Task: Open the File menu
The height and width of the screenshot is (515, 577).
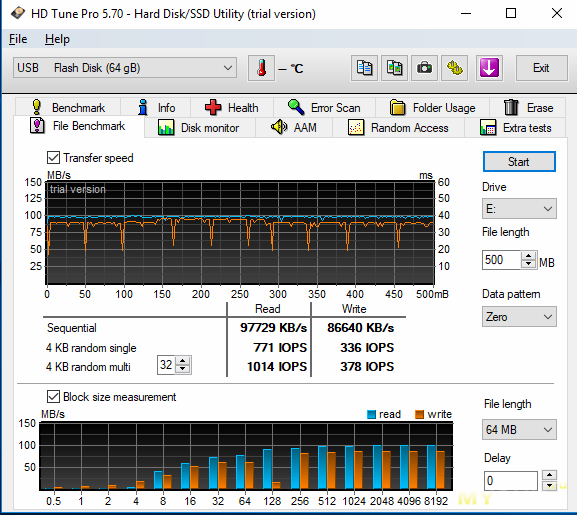Action: tap(18, 39)
